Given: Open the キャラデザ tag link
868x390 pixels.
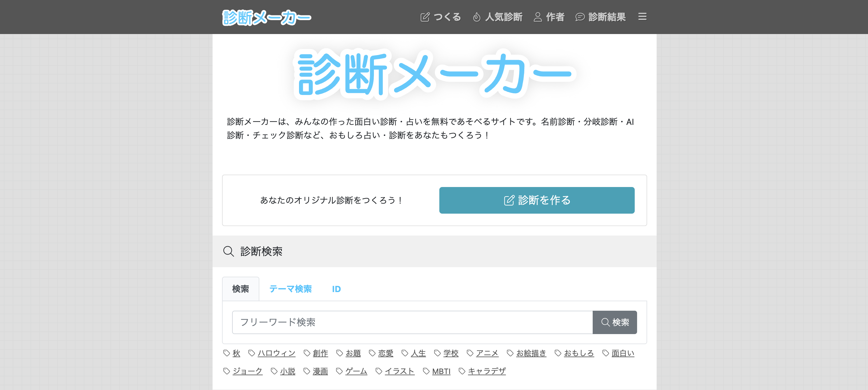Looking at the screenshot, I should coord(487,371).
